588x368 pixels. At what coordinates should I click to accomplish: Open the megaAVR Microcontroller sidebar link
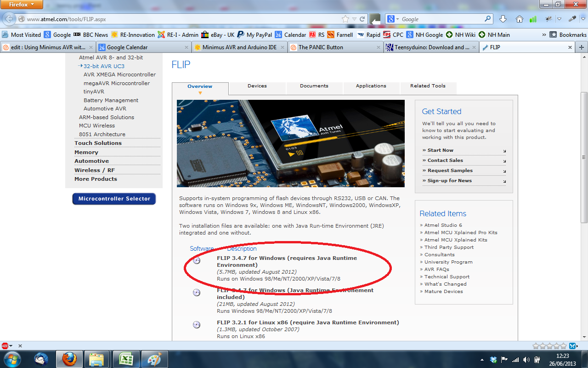(117, 83)
